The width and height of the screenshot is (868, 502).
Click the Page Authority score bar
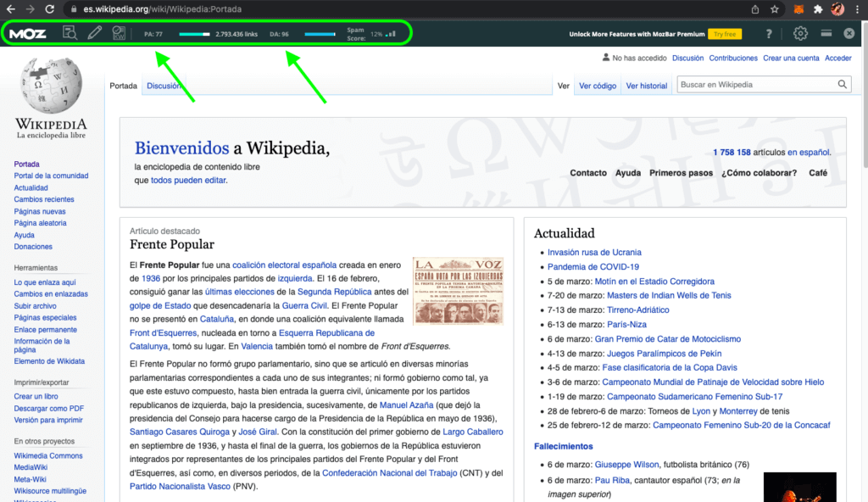194,35
